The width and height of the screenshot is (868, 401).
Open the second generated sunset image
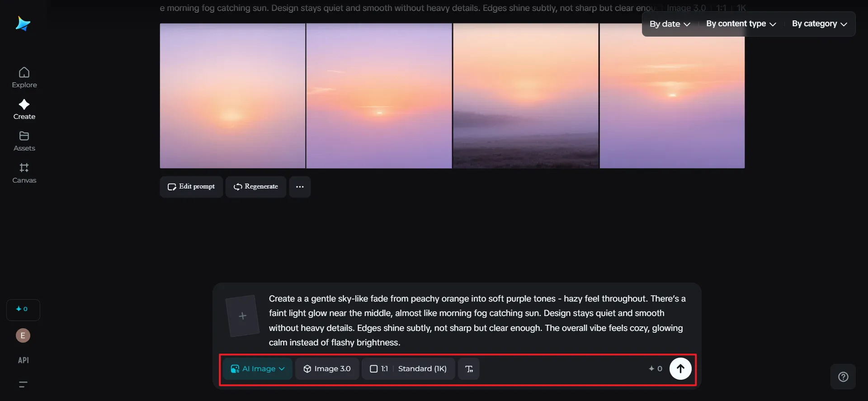[x=379, y=96]
